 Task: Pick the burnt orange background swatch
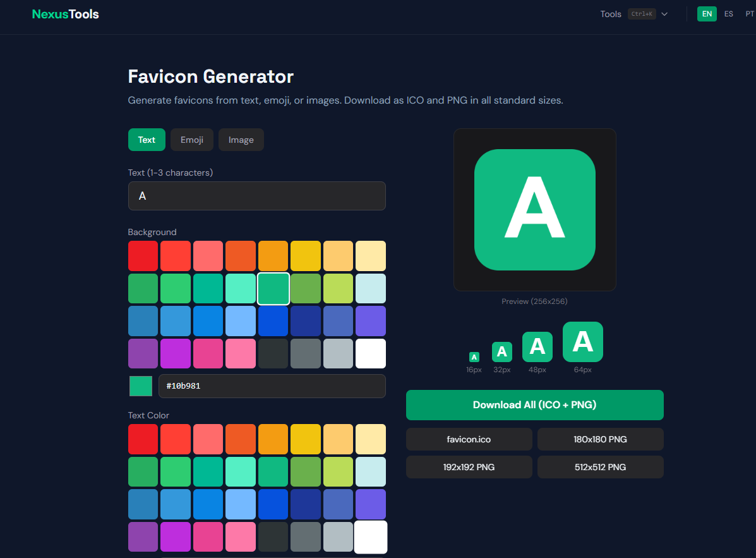(241, 256)
